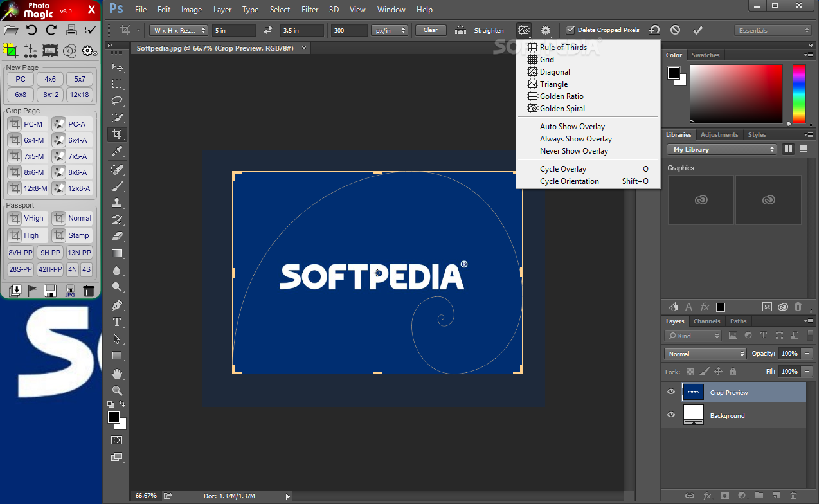Open the Fill slider dropdown arrow
This screenshot has height=504, width=819.
807,372
